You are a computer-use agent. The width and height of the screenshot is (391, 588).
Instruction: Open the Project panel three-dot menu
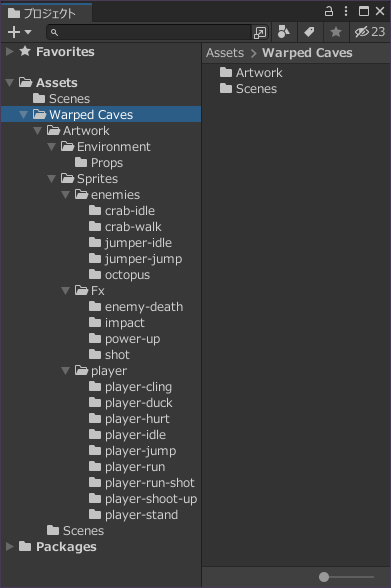(x=346, y=11)
